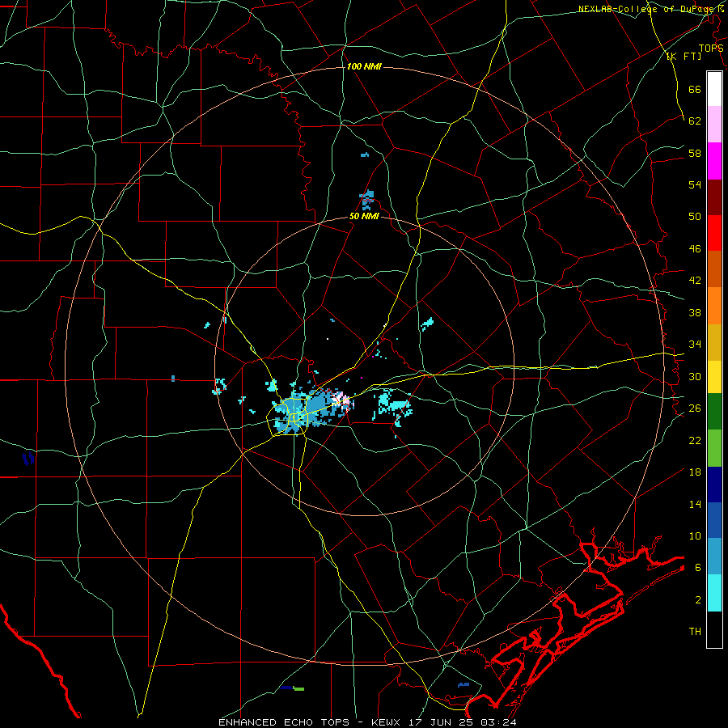This screenshot has width=728, height=728.
Task: Select the dark green legend swatch
Action: coord(714,412)
